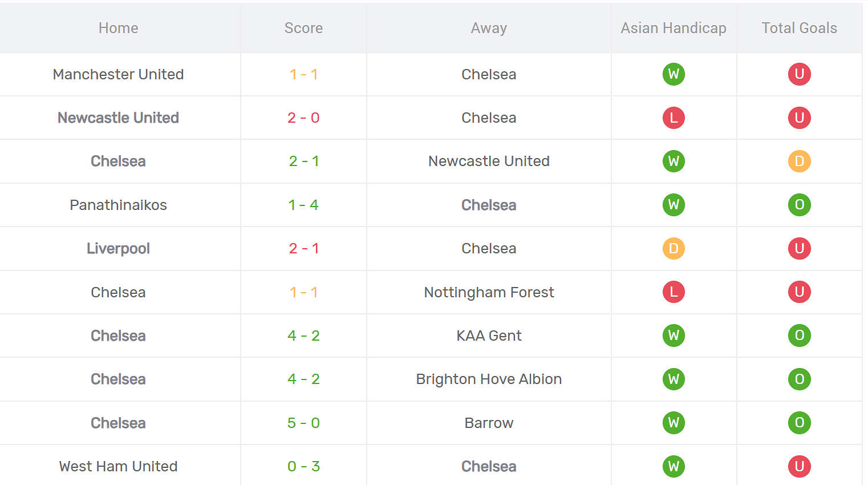Click the Brighton Hove Albion team name
The height and width of the screenshot is (485, 868).
(489, 379)
